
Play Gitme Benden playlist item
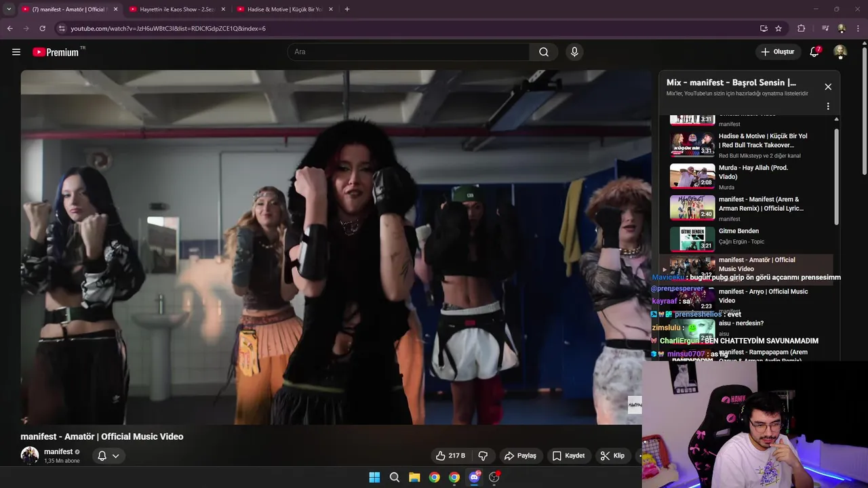pyautogui.click(x=746, y=239)
